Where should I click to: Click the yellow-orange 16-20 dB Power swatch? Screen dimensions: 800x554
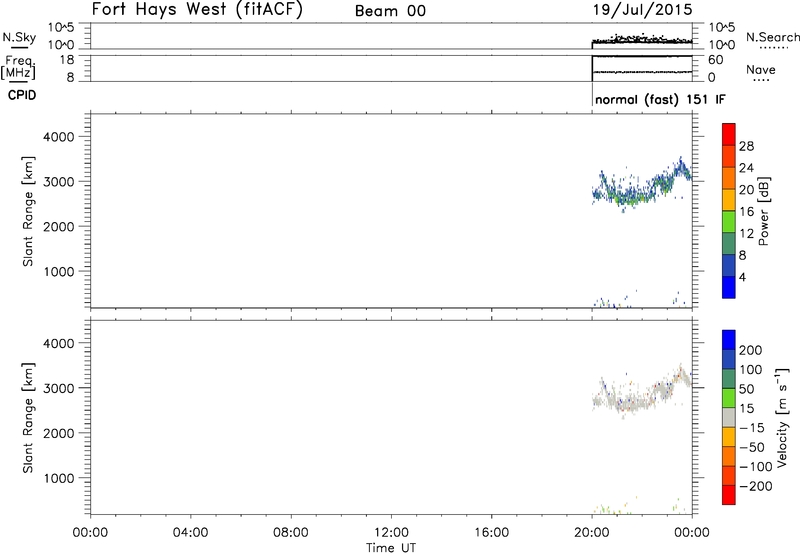pos(729,200)
